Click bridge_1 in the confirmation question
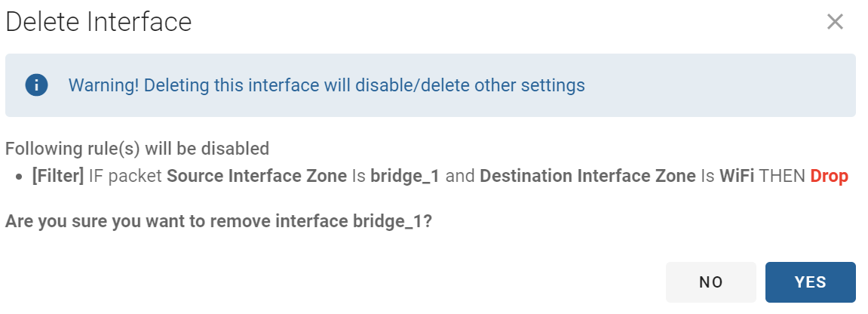 388,221
